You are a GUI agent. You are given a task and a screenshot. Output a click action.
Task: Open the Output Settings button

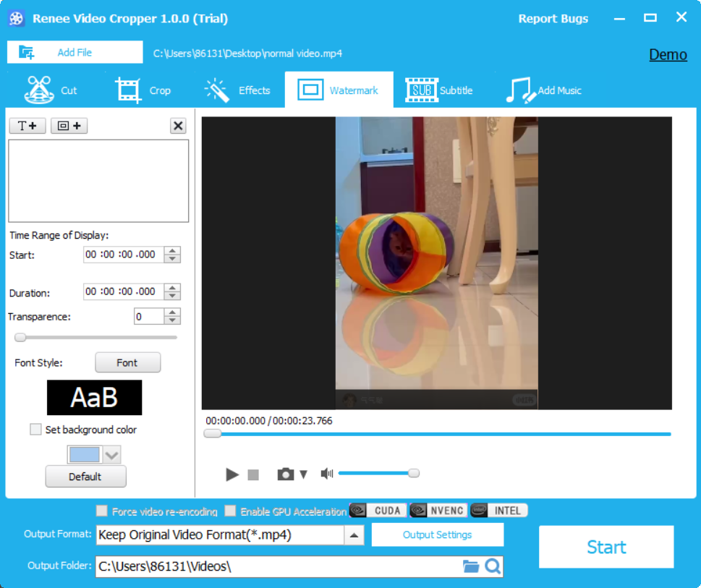click(x=437, y=535)
